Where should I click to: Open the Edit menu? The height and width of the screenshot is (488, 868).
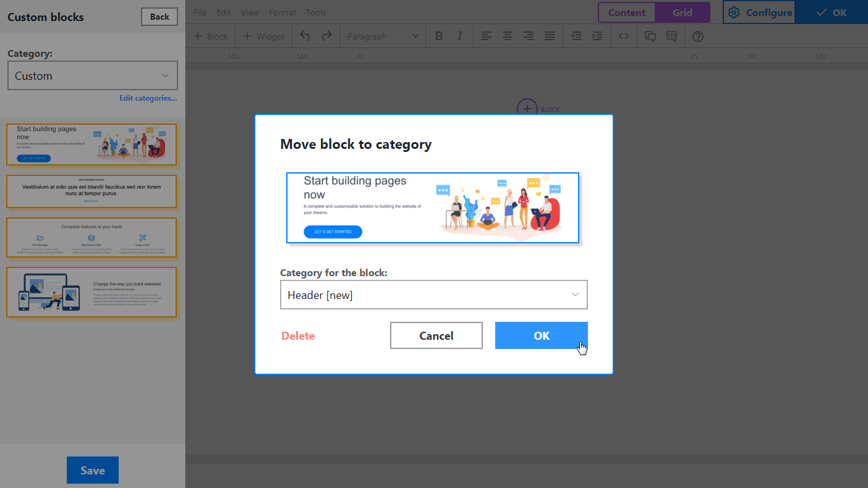click(x=224, y=12)
